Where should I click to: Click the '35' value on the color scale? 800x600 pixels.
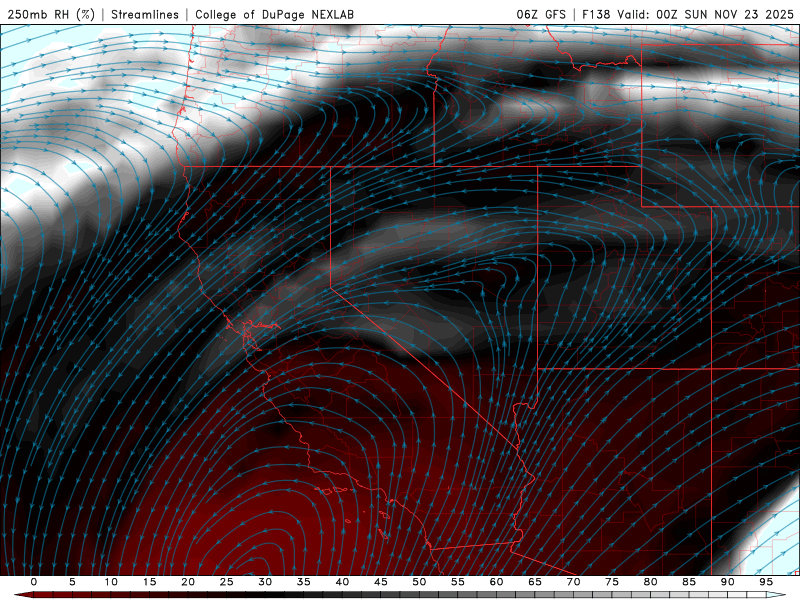click(304, 582)
